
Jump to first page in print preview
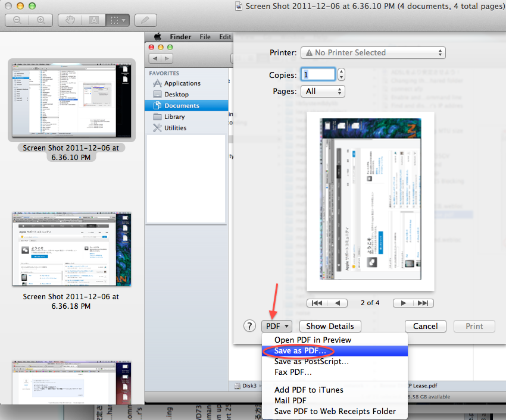click(x=317, y=303)
